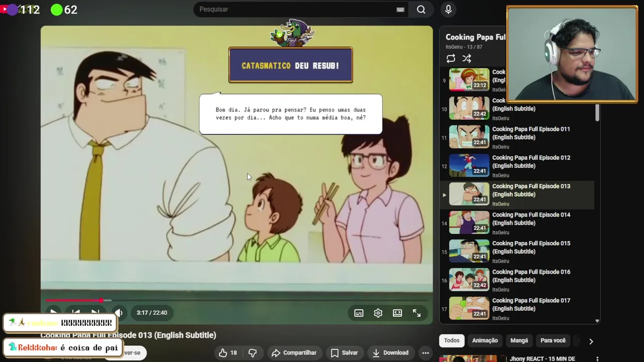Open Episode 011 thumbnail
Screen dimensions: 644x362
click(469, 137)
